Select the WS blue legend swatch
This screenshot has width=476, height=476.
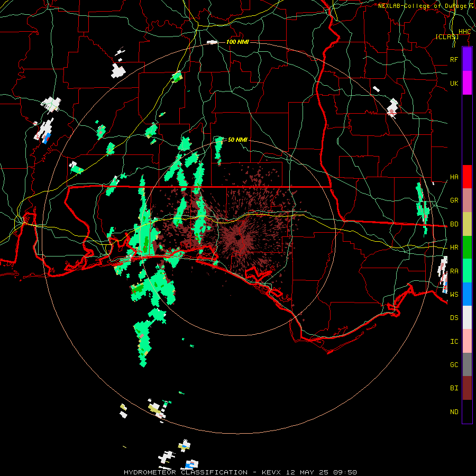pos(467,294)
